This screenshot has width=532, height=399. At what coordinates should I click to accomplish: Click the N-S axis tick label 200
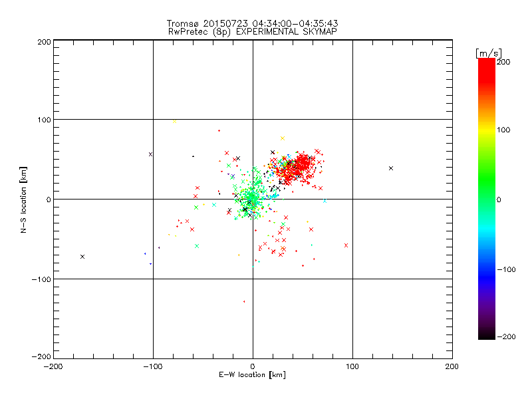click(44, 42)
